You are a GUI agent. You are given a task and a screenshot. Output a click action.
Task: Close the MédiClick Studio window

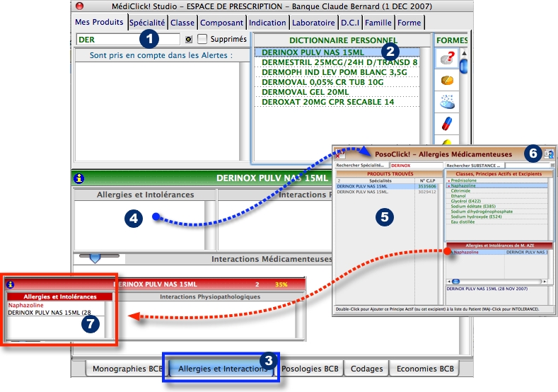(80, 6)
